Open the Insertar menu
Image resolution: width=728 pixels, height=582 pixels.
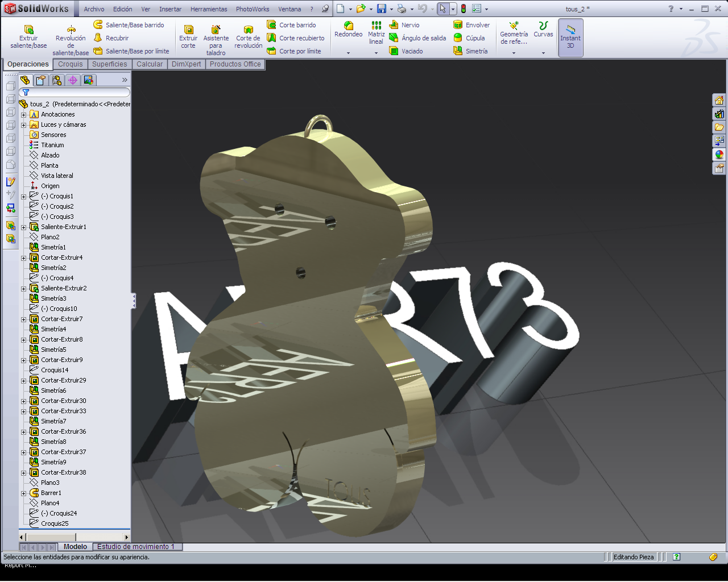170,9
